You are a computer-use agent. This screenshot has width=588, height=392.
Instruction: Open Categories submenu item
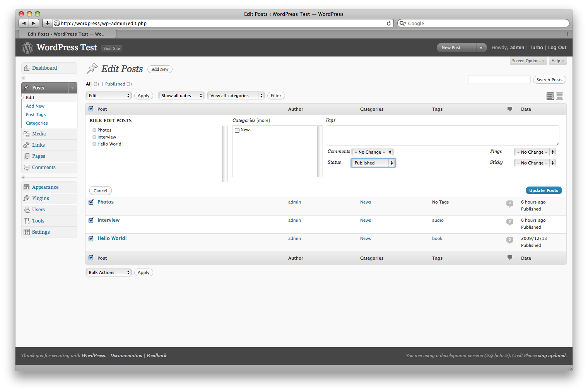pyautogui.click(x=37, y=123)
